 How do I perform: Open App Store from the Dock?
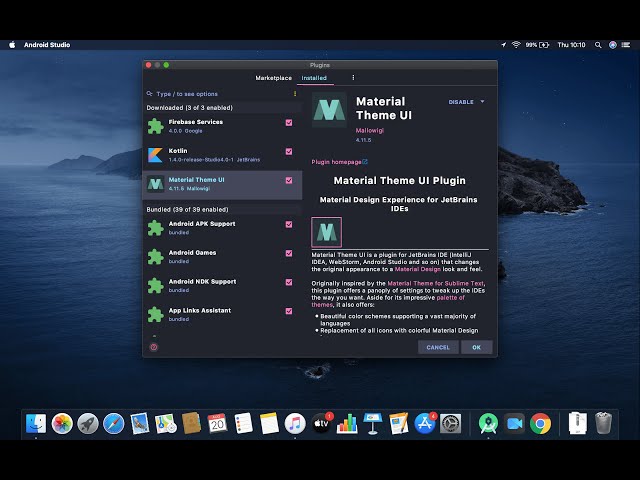click(425, 423)
